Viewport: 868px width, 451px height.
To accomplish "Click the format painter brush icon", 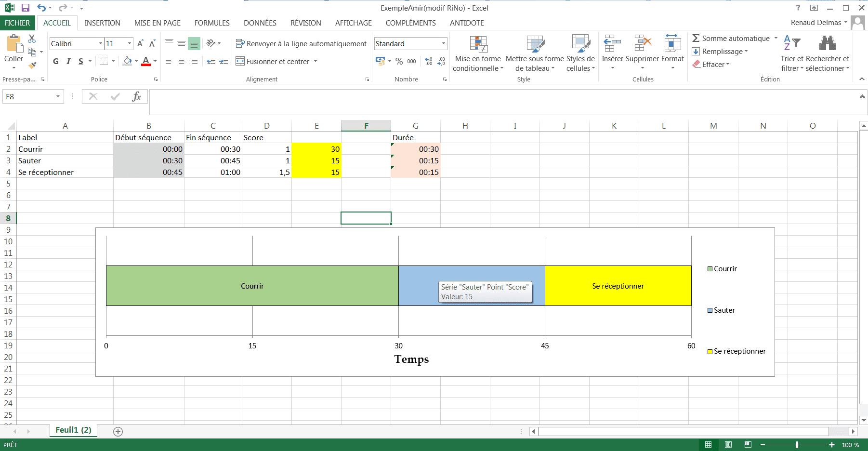I will (32, 66).
